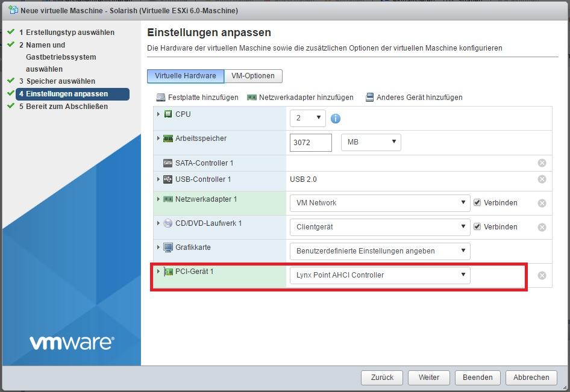
Task: Expand the USB-Controller 1 row
Action: click(158, 179)
